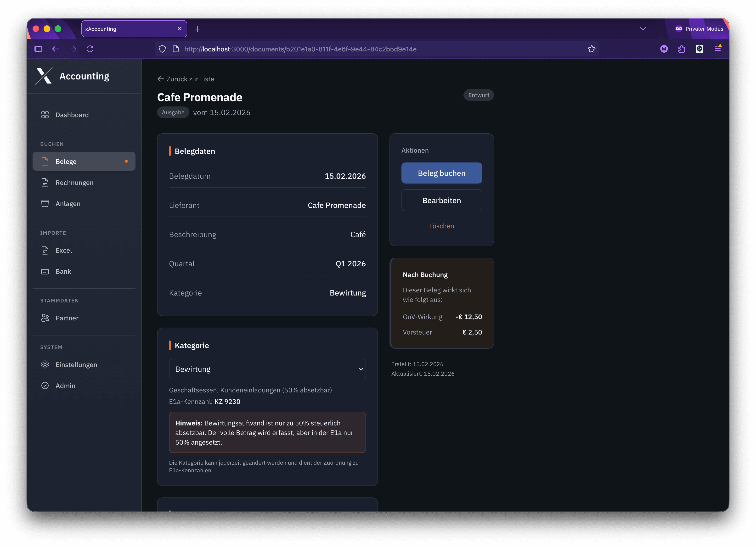Click the Bearbeiten button
Screen dimensions: 756x547
click(441, 201)
